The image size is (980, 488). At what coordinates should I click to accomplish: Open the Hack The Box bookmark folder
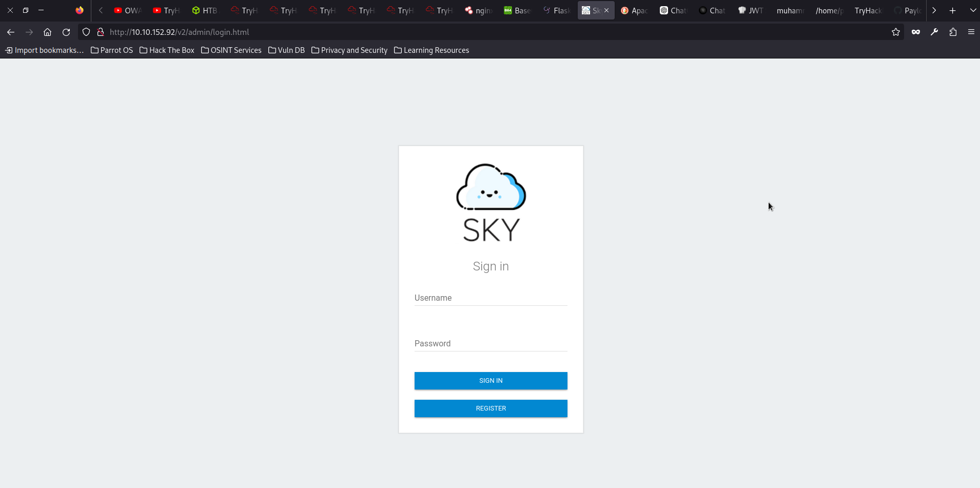(167, 50)
